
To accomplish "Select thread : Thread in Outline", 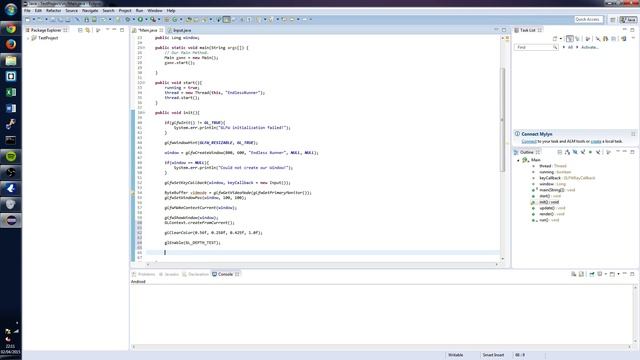I will point(553,166).
